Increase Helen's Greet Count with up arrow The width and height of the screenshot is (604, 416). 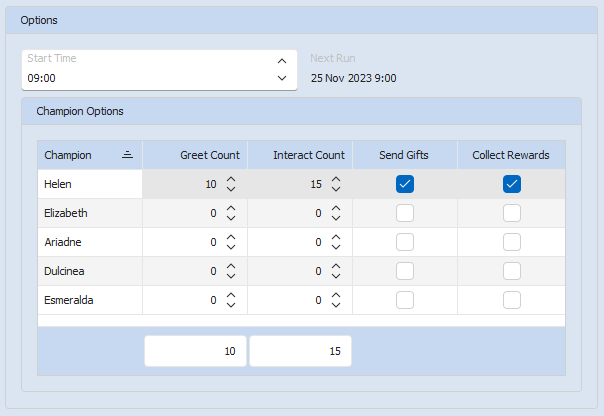point(231,179)
